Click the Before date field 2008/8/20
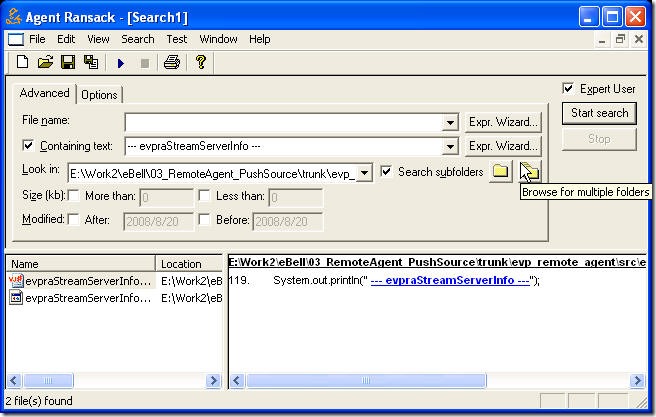This screenshot has width=656, height=417. (288, 221)
